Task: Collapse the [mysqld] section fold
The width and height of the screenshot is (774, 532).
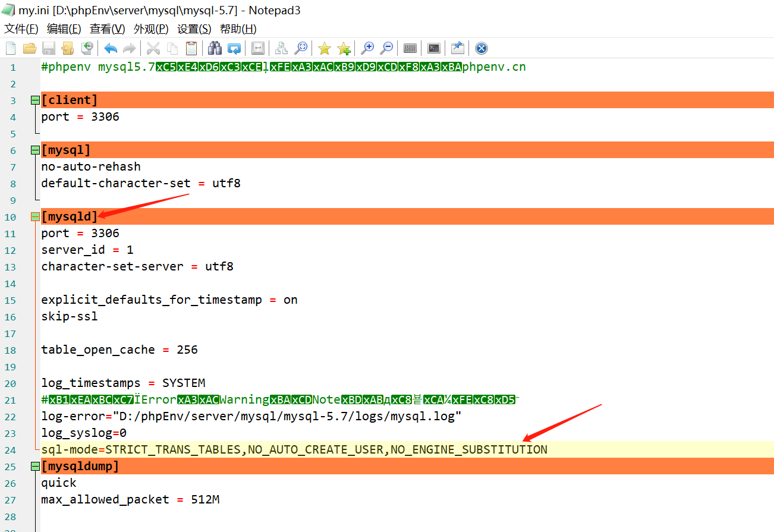Action: 34,216
